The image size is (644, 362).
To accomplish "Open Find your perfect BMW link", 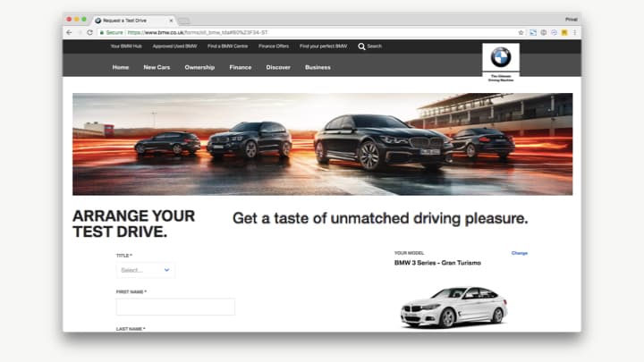I will 323,46.
